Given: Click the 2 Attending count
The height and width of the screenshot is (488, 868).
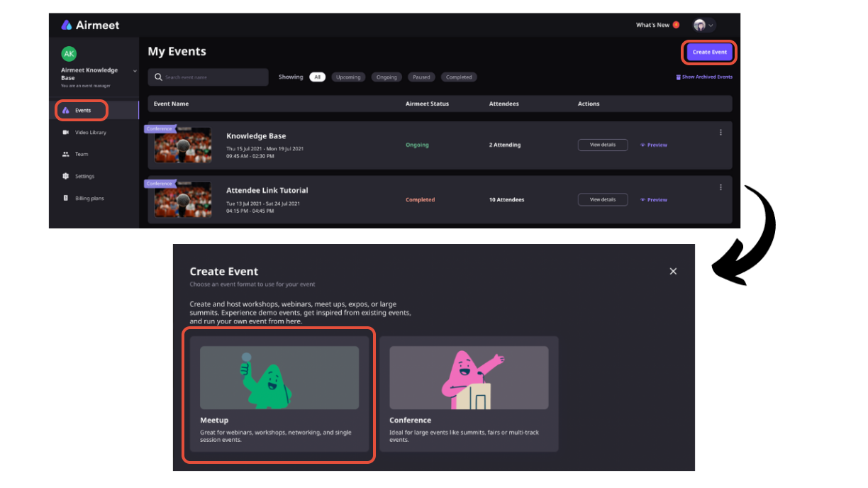Looking at the screenshot, I should (505, 145).
